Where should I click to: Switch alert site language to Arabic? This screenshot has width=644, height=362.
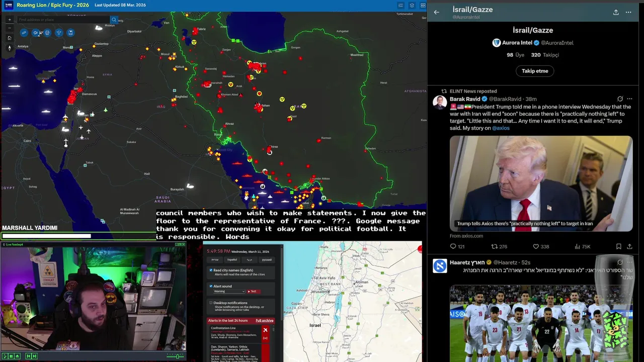250,260
